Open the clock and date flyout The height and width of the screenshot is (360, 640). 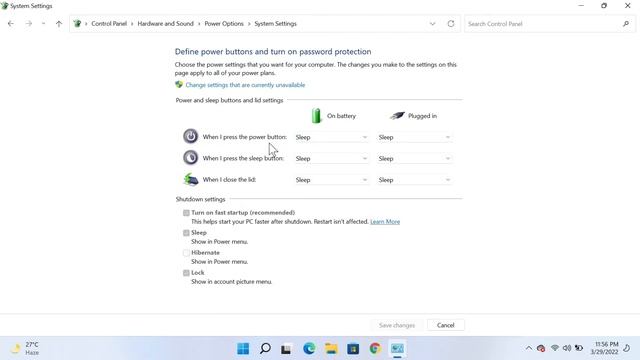pyautogui.click(x=604, y=348)
